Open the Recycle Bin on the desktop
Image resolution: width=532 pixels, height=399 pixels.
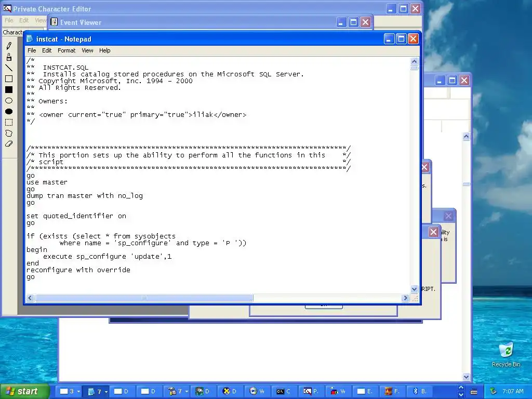pos(506,354)
